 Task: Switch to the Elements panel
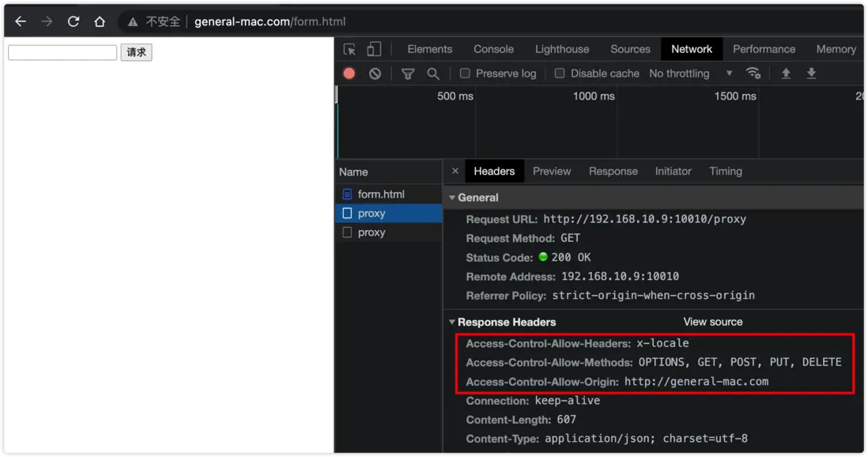point(429,49)
